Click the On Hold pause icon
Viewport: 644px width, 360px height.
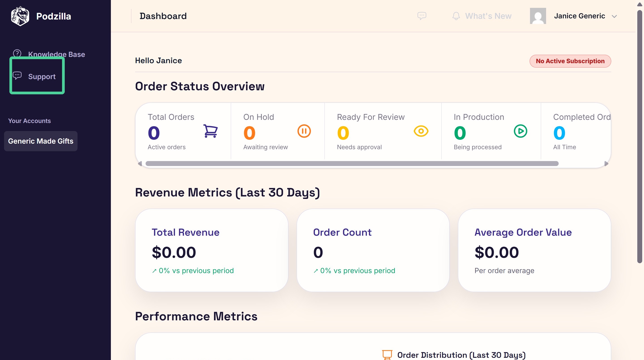tap(304, 131)
